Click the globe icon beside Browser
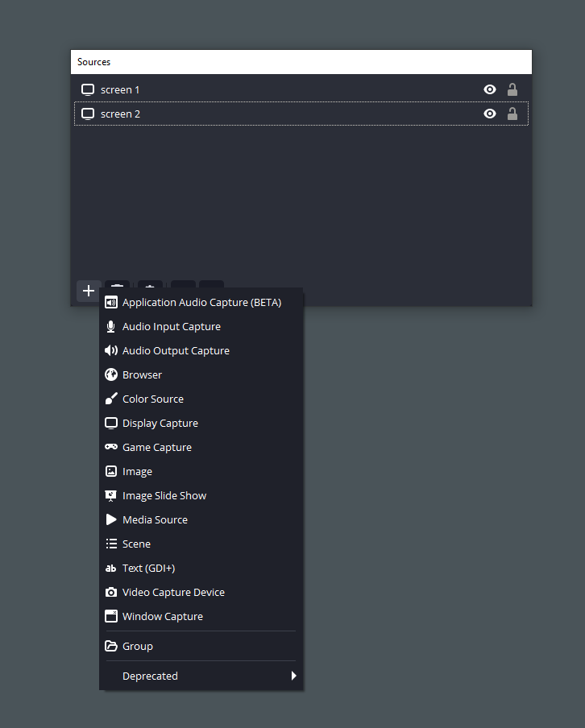 [111, 374]
